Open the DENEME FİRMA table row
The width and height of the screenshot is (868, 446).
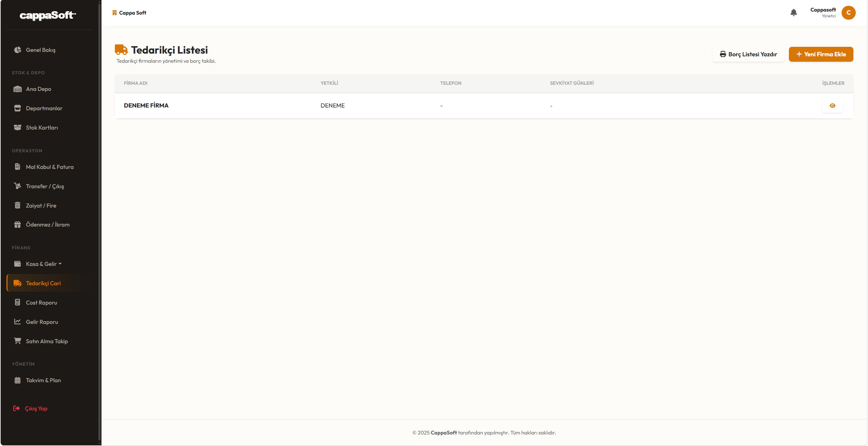(146, 105)
